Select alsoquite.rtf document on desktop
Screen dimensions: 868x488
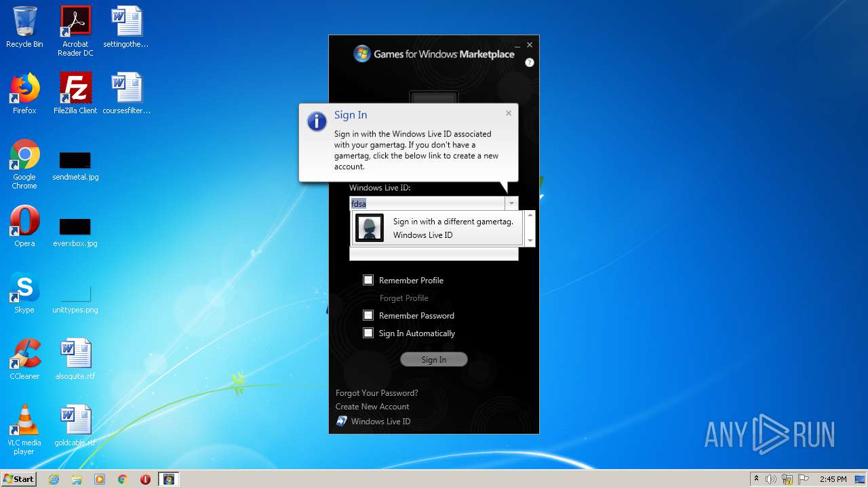point(75,359)
